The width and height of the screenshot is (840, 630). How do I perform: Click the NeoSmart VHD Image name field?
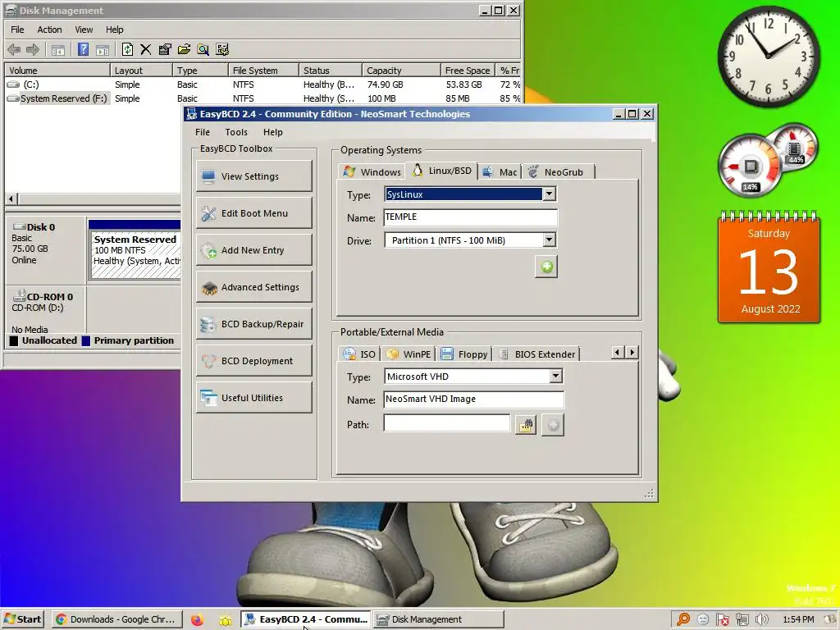tap(473, 399)
